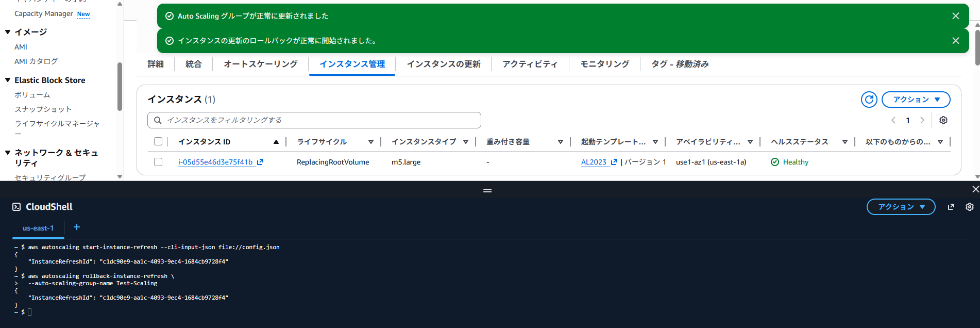
Task: Click the use1-az1 (us-east-1a) cell
Action: point(711,162)
